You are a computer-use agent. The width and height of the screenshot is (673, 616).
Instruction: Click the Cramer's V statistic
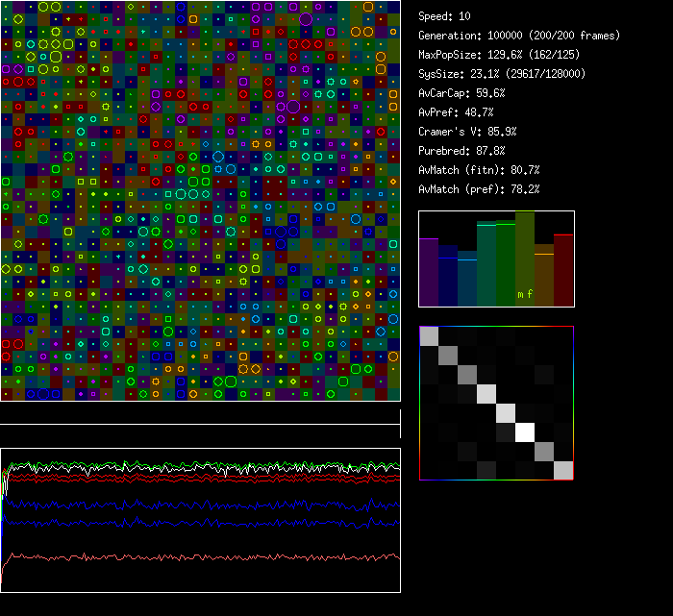[467, 132]
